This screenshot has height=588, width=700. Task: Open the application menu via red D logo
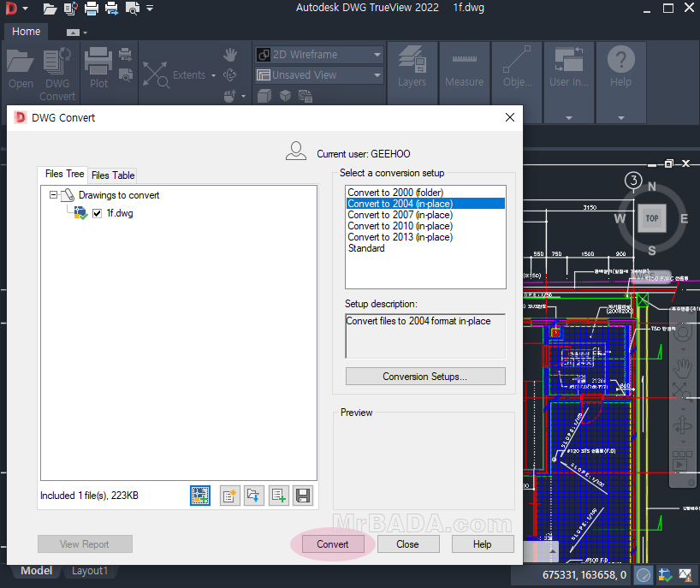point(12,9)
